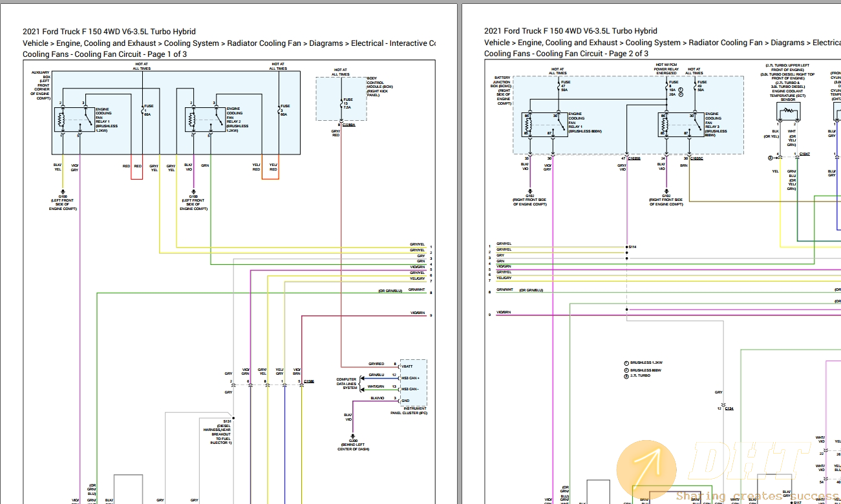Image resolution: width=841 pixels, height=504 pixels.
Task: Click the ECT sensor resistor symbol
Action: (788, 110)
